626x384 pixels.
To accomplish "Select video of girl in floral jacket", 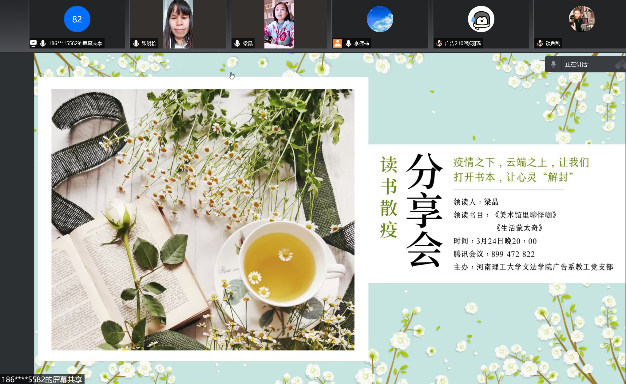I will 279,24.
